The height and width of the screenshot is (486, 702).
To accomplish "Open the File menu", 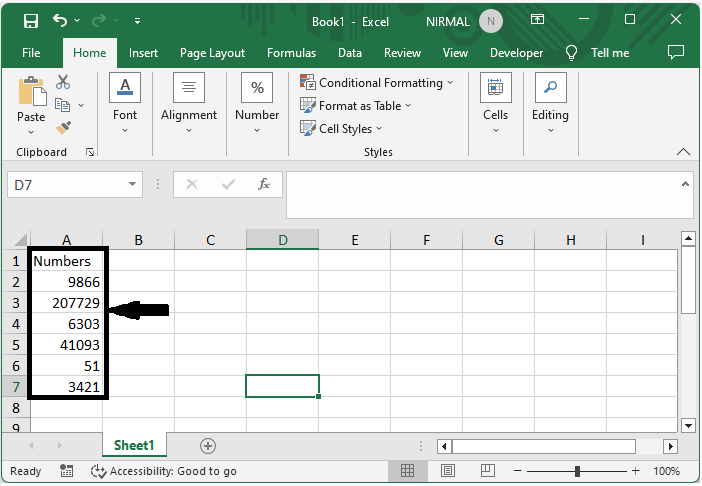I will pos(31,53).
